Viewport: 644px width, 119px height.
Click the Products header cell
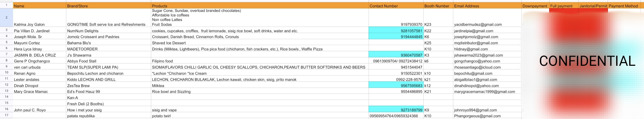point(260,6)
